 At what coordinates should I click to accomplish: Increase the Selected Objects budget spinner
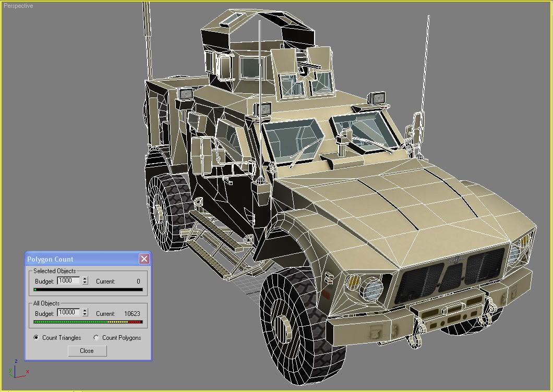click(x=85, y=279)
